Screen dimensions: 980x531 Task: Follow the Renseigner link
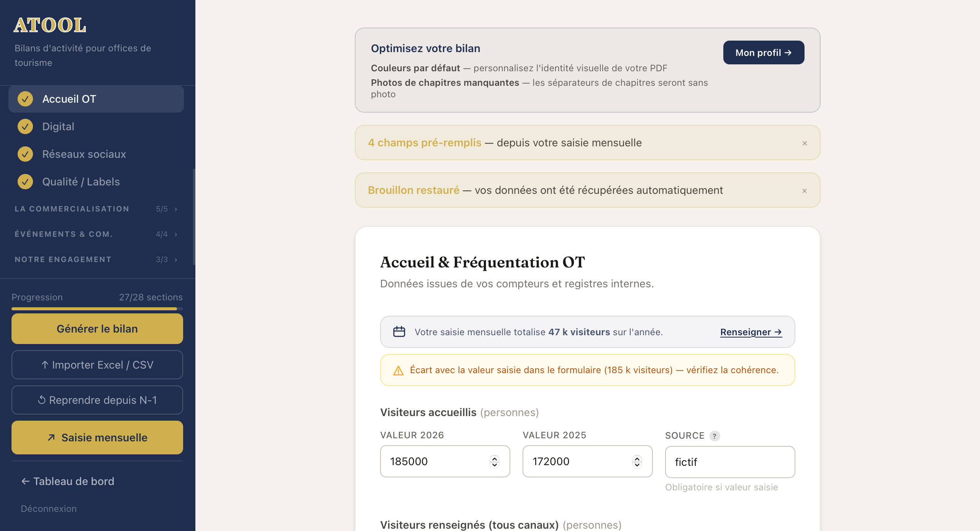point(751,332)
